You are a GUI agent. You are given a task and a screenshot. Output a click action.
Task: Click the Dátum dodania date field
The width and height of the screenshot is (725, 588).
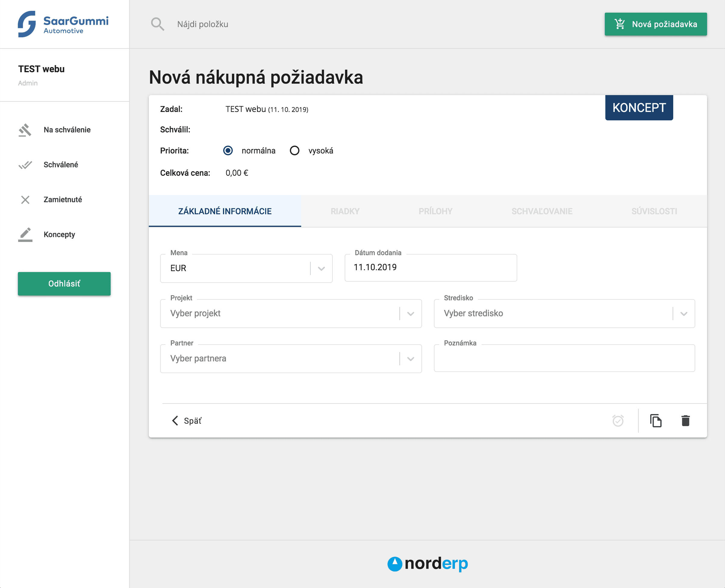pos(431,268)
